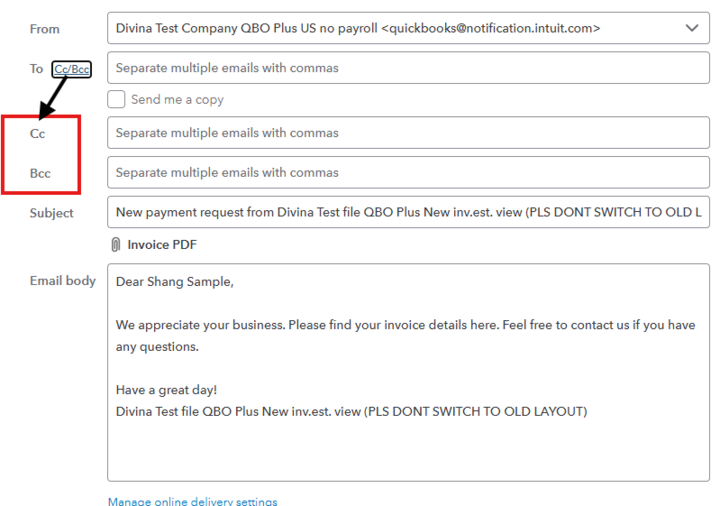Click the Email body label

pyautogui.click(x=63, y=281)
